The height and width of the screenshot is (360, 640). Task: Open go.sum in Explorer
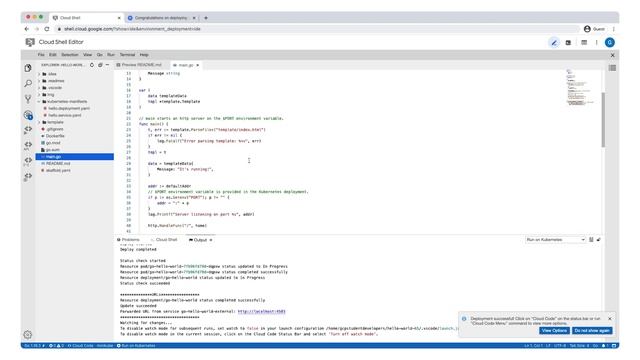pyautogui.click(x=53, y=150)
